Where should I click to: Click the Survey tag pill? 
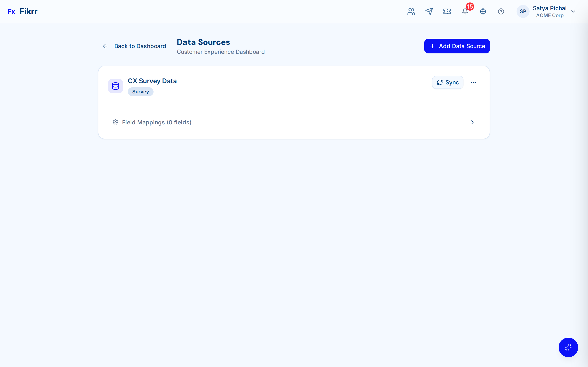tap(140, 92)
